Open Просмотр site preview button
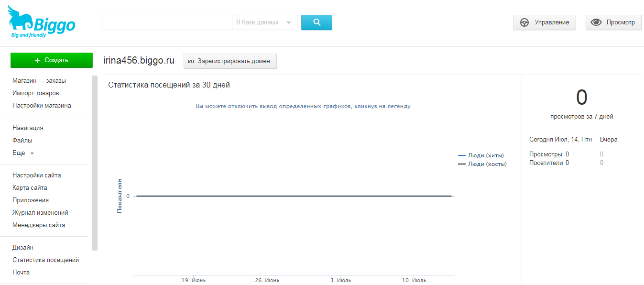 click(x=613, y=22)
